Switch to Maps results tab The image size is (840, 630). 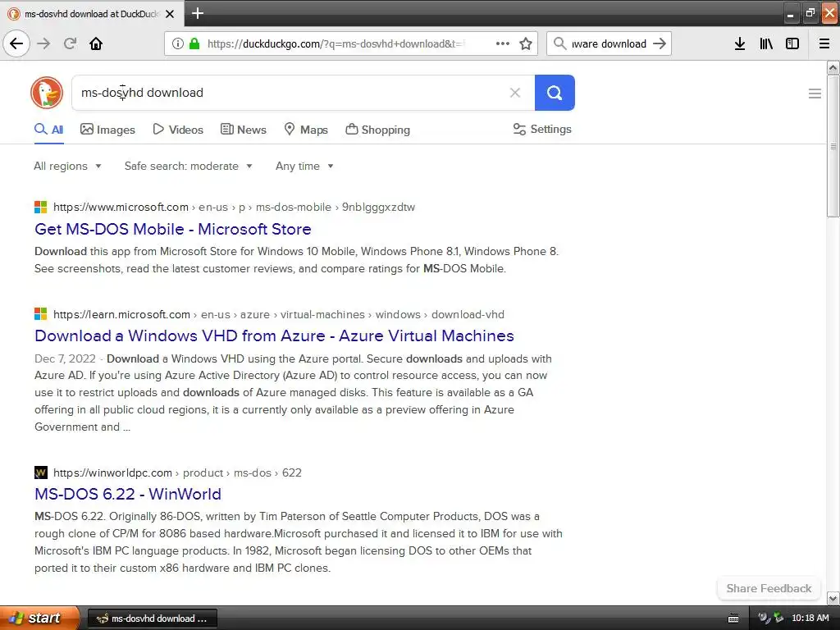[x=305, y=130]
